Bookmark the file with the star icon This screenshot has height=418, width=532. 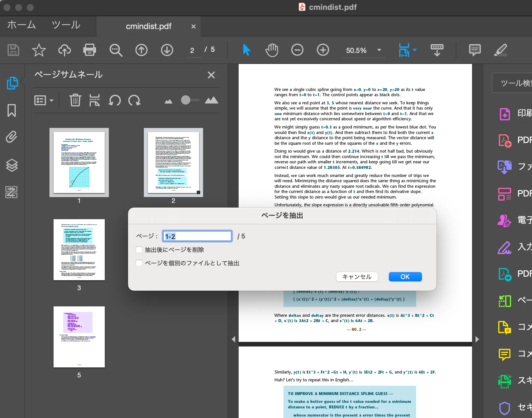click(x=39, y=50)
